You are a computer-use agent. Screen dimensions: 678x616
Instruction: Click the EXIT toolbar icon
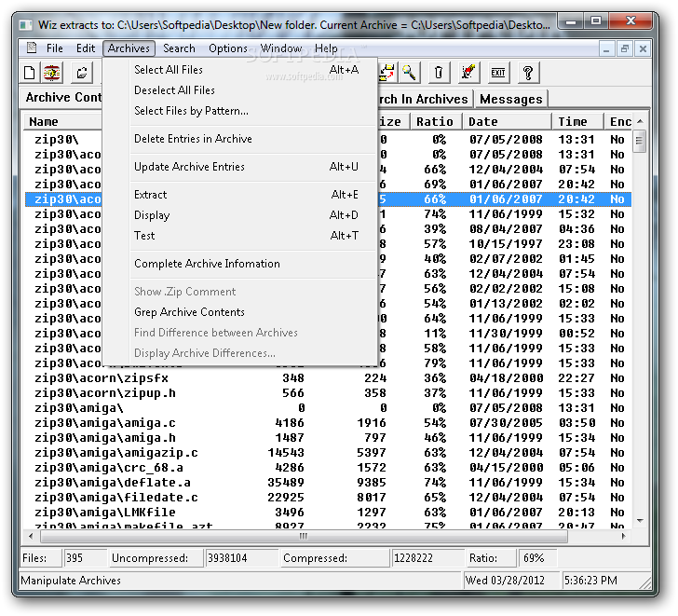click(498, 73)
